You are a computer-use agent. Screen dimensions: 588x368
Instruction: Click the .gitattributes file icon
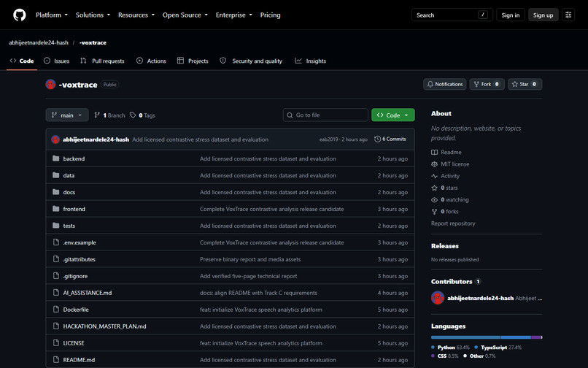click(56, 259)
